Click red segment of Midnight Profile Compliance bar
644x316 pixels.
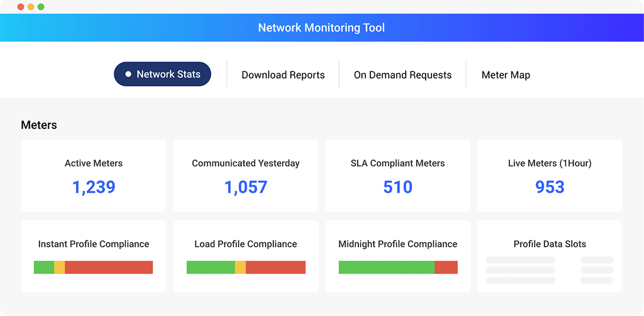[x=446, y=267]
